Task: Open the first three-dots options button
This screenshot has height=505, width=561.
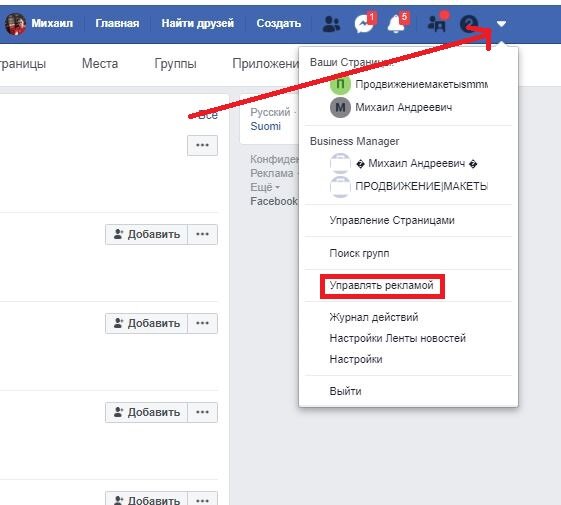Action: (203, 145)
